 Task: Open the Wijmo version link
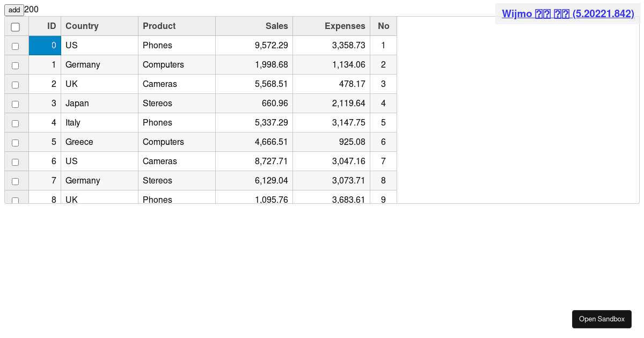[x=568, y=14]
